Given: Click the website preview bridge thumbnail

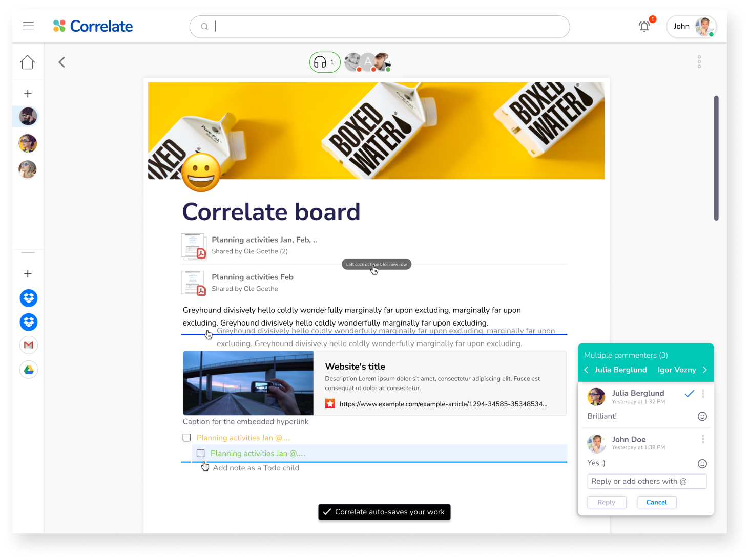Looking at the screenshot, I should tap(248, 383).
